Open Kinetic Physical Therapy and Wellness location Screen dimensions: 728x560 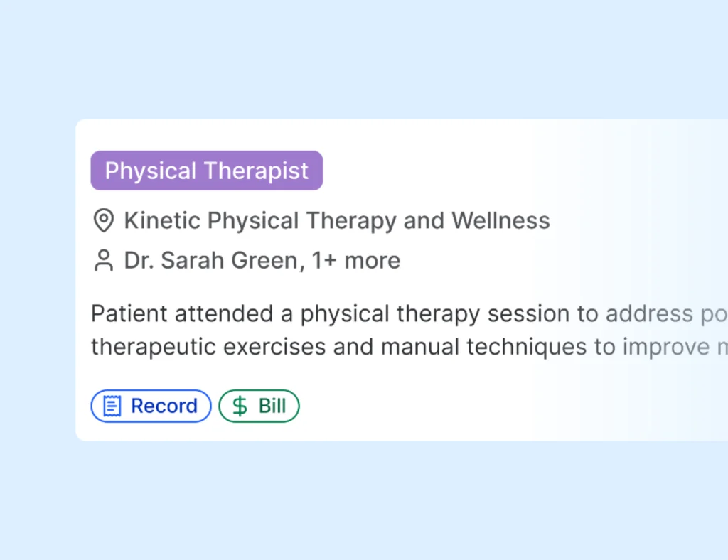(x=336, y=221)
